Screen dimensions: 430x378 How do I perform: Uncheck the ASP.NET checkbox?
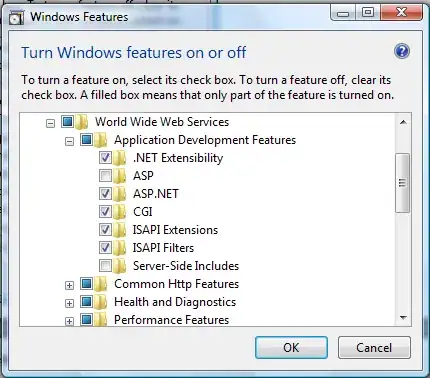click(105, 194)
